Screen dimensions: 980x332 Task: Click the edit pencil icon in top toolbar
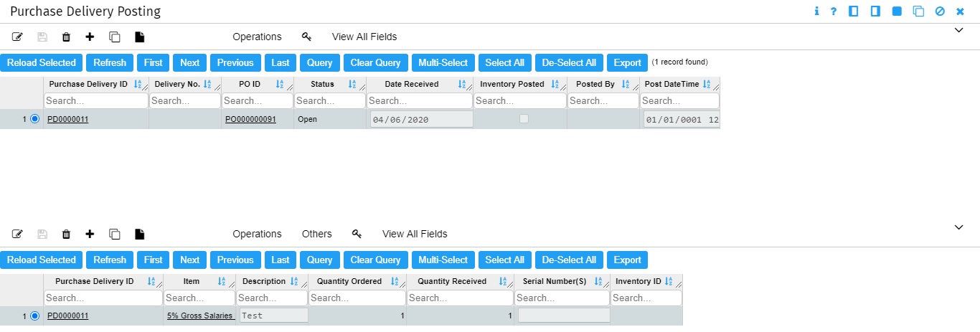pyautogui.click(x=18, y=37)
